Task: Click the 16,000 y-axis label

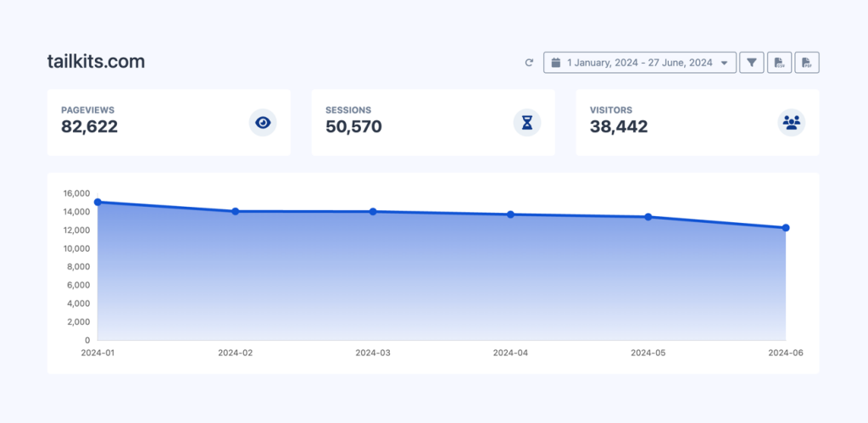Action: pos(77,193)
